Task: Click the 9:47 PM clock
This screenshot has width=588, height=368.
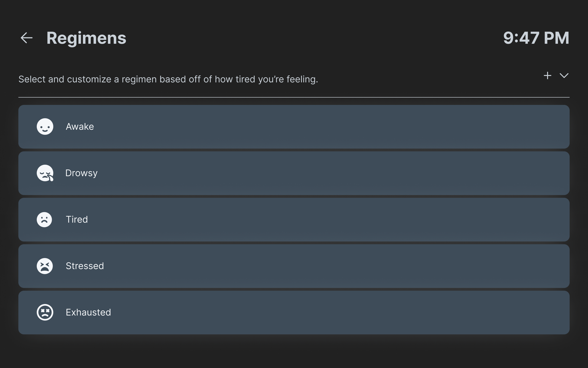Action: click(536, 38)
